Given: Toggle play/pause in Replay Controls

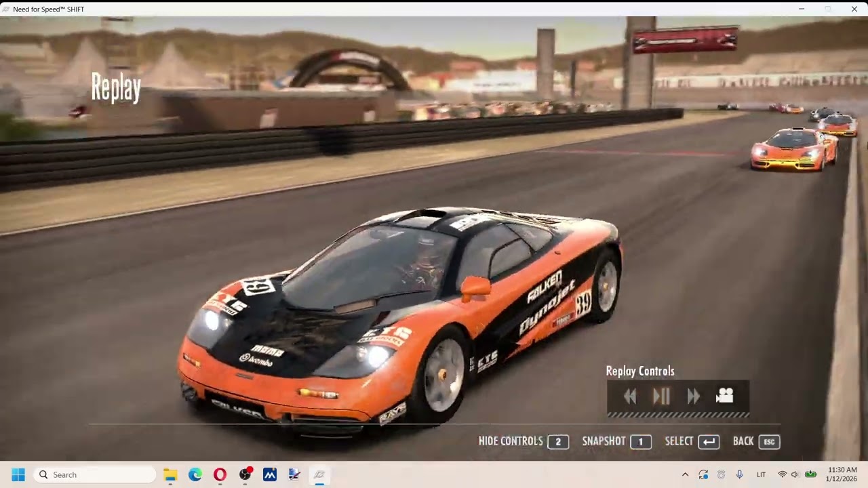Looking at the screenshot, I should coord(661,396).
